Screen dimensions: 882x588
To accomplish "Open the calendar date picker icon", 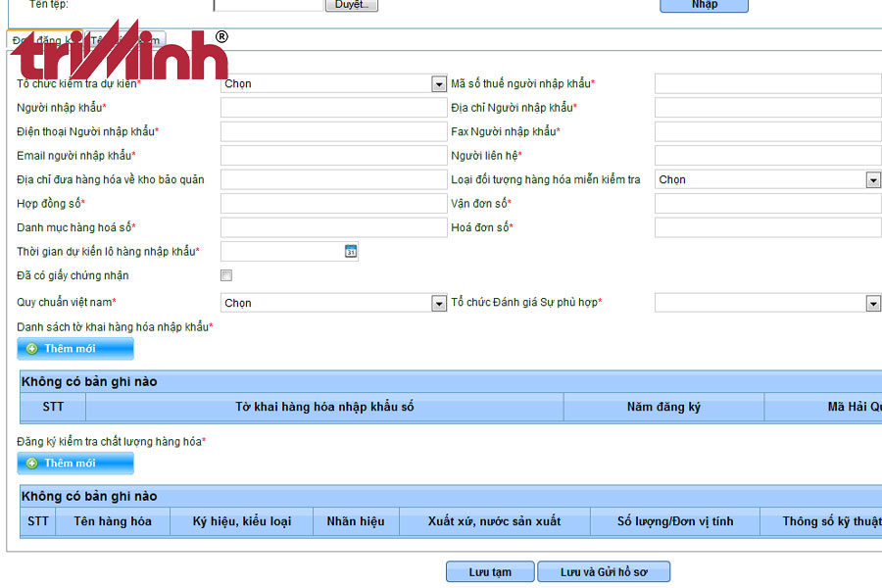I will [x=351, y=252].
